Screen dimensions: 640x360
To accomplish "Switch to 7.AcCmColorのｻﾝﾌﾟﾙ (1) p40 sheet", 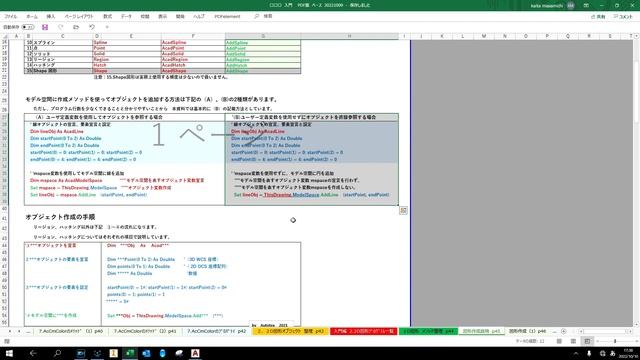I will point(71,331).
